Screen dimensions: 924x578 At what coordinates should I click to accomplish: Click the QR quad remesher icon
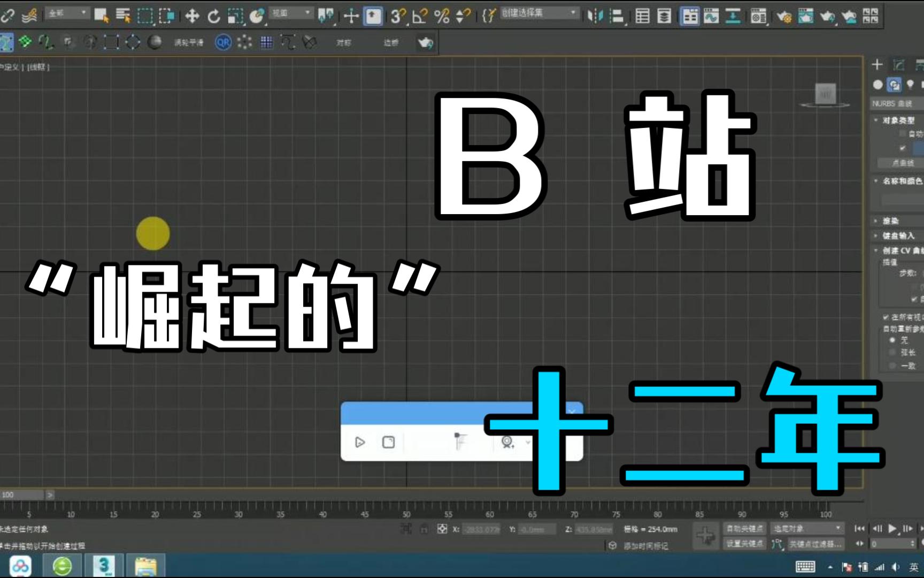pyautogui.click(x=223, y=42)
